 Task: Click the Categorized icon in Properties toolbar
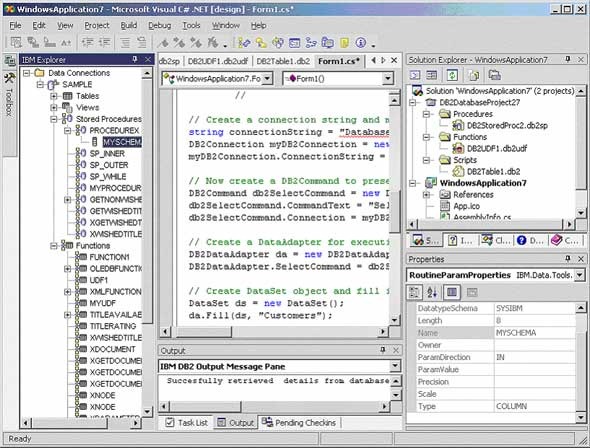(414, 292)
